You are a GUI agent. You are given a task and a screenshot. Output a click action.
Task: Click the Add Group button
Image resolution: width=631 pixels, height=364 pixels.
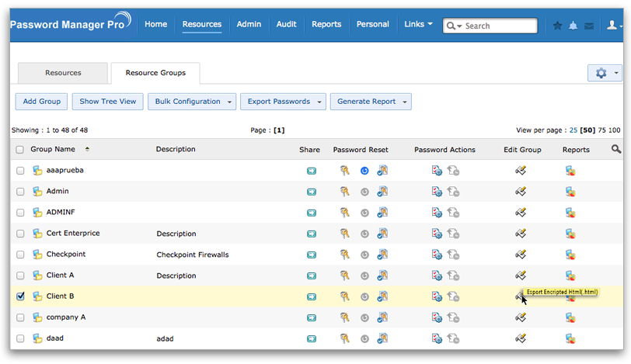pyautogui.click(x=41, y=102)
